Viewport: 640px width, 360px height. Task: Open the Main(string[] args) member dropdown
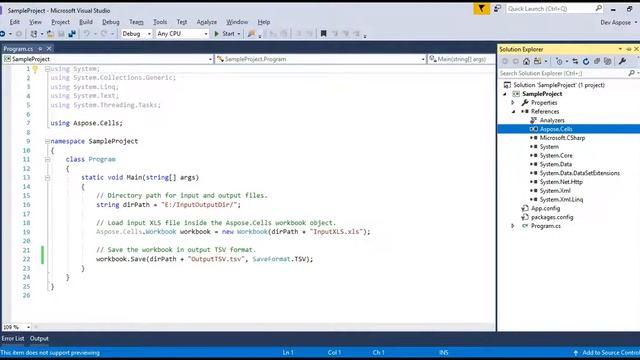coord(461,59)
